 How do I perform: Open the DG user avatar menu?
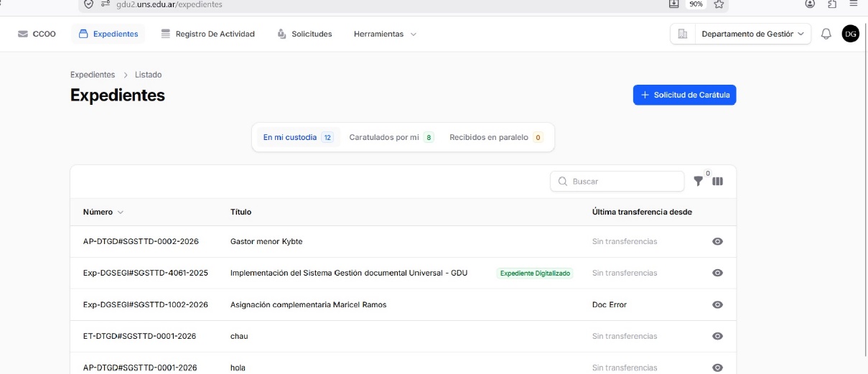851,34
